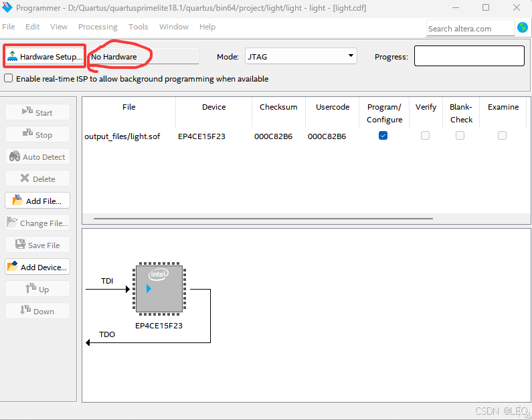Click the Program/Configure column header

click(384, 113)
